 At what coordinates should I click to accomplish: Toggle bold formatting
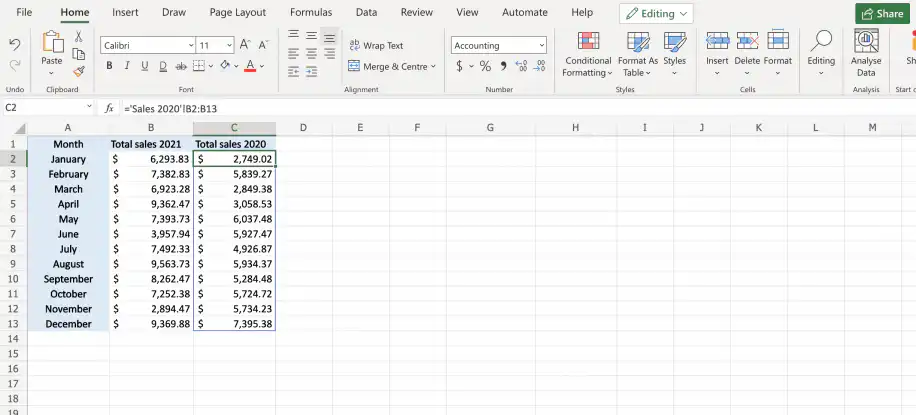click(x=109, y=66)
